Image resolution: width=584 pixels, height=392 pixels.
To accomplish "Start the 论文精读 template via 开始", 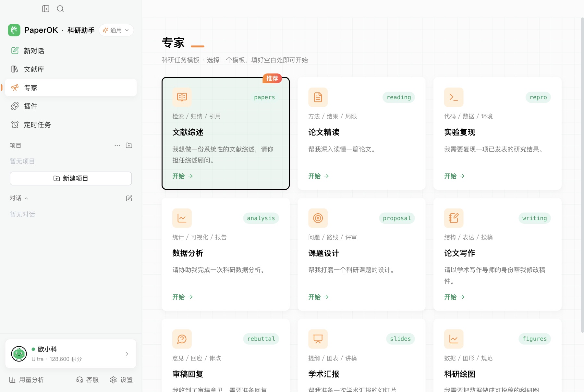I will point(319,176).
